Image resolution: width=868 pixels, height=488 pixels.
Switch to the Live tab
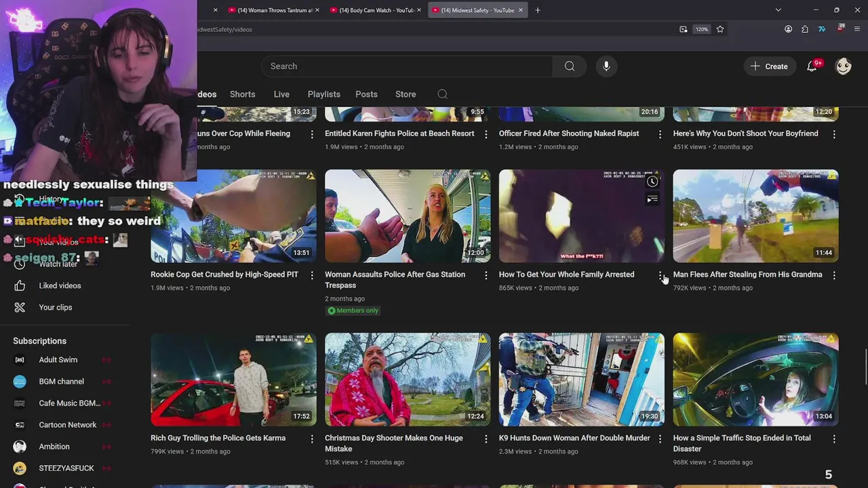(281, 94)
